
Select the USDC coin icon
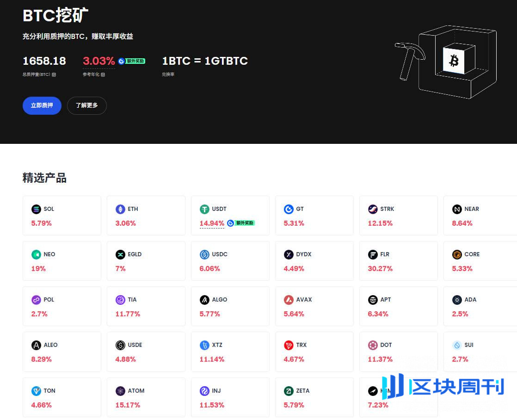(204, 254)
